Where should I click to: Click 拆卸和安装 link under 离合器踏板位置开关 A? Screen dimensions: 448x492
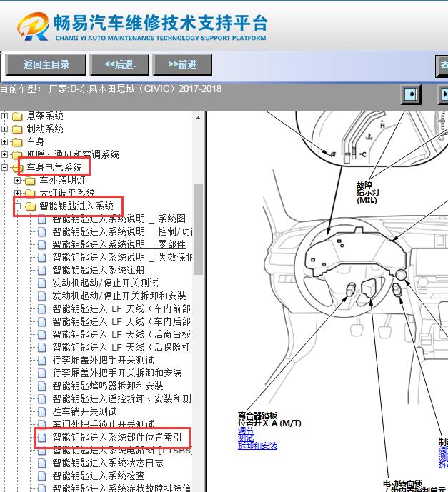pyautogui.click(x=257, y=446)
